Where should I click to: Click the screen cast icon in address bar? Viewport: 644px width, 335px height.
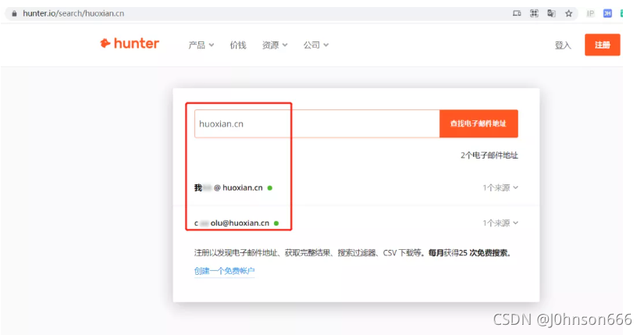click(517, 13)
